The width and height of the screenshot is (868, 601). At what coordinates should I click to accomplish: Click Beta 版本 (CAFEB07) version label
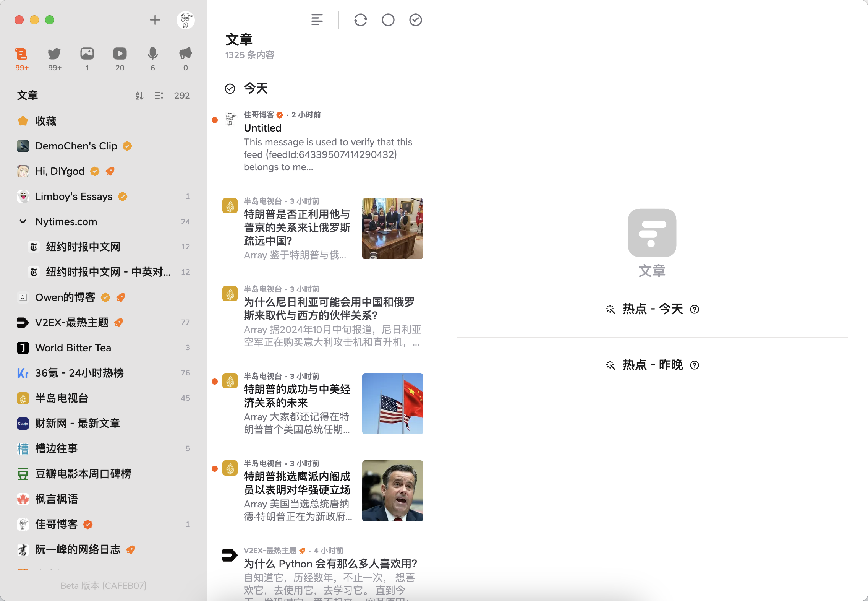coord(103,586)
